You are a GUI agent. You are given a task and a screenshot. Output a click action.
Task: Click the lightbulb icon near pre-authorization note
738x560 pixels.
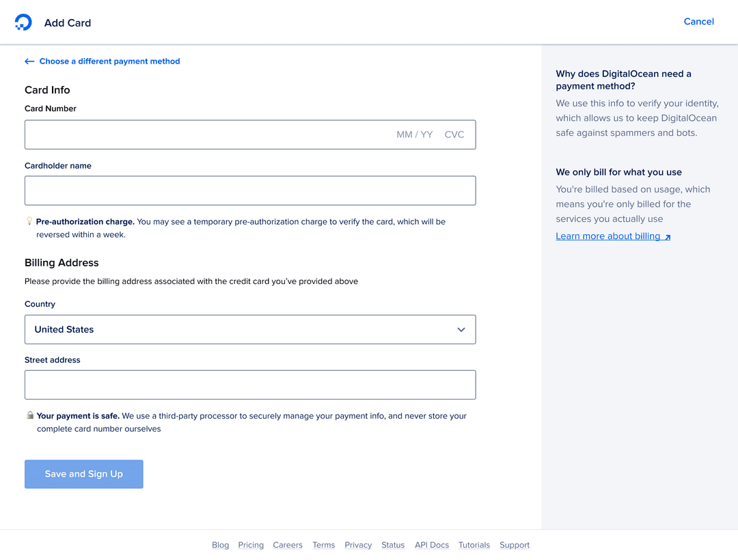coord(29,221)
